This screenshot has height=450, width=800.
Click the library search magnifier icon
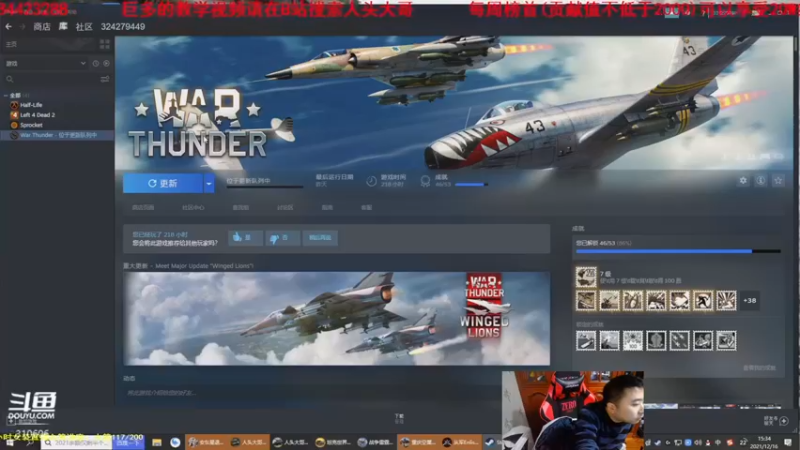click(10, 79)
